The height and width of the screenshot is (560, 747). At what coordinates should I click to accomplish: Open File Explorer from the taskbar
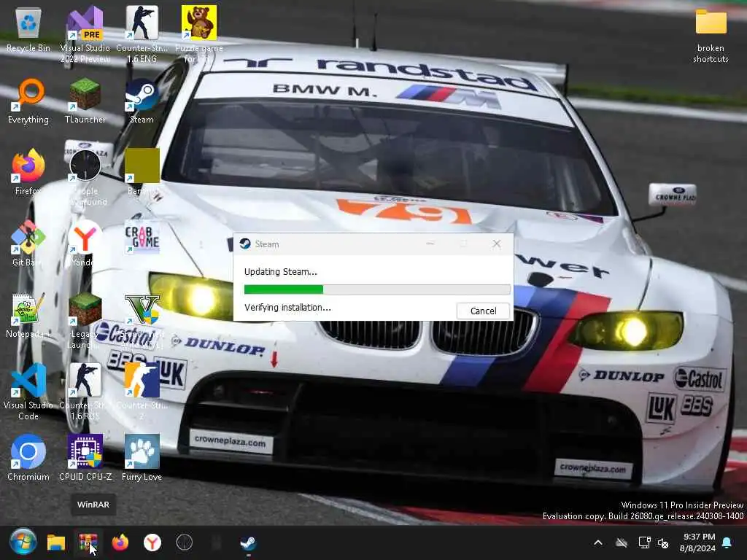[55, 542]
